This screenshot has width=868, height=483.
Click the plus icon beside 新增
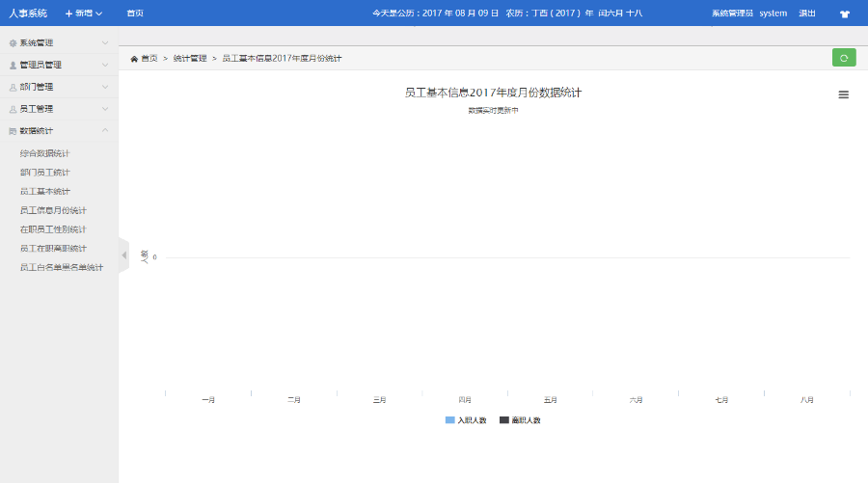(69, 13)
